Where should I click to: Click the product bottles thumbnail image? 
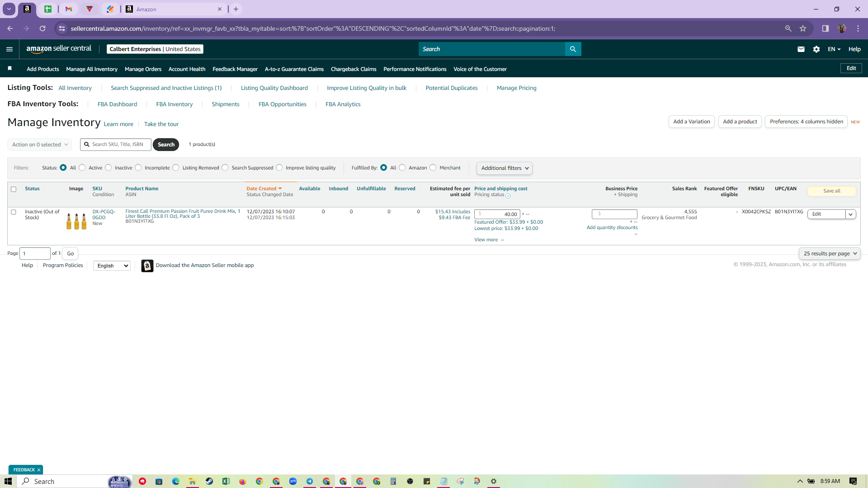tap(76, 221)
